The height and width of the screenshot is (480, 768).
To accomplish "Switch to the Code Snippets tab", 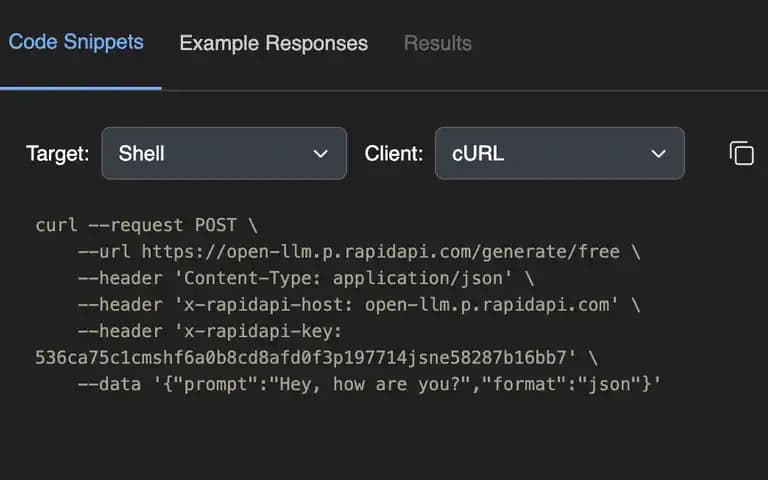I will (x=76, y=42).
